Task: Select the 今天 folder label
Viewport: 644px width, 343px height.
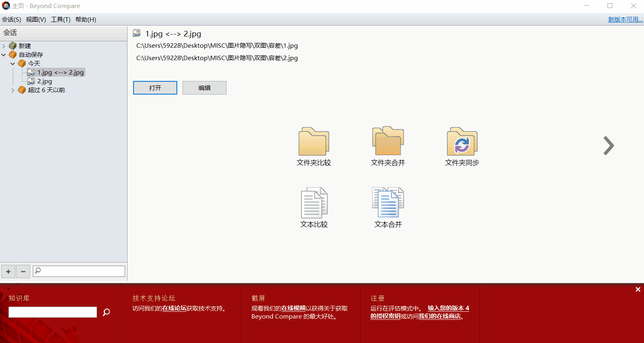Action: 34,64
